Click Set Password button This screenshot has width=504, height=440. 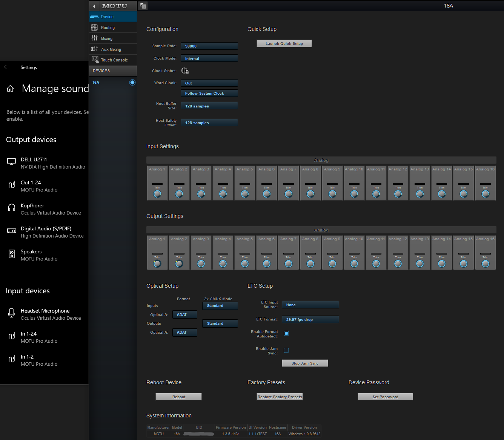click(385, 397)
